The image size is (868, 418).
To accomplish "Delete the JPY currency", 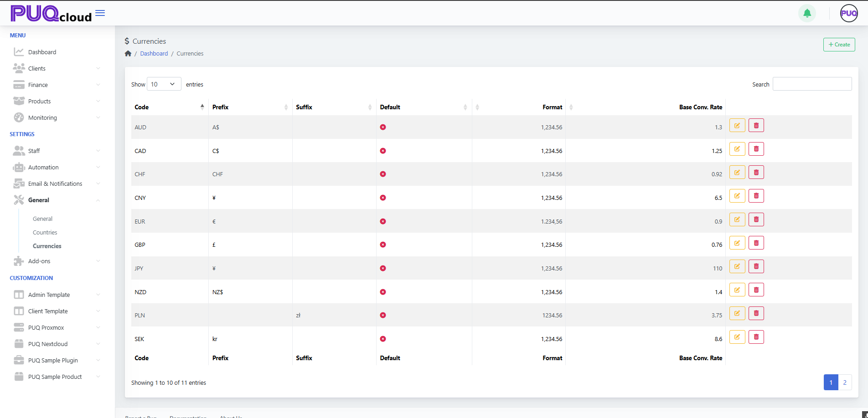I will [x=756, y=266].
